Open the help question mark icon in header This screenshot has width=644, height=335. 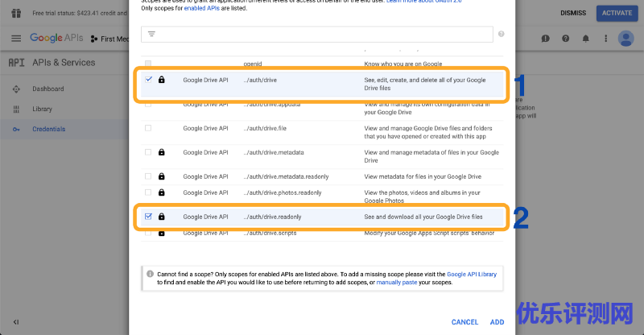(x=566, y=38)
